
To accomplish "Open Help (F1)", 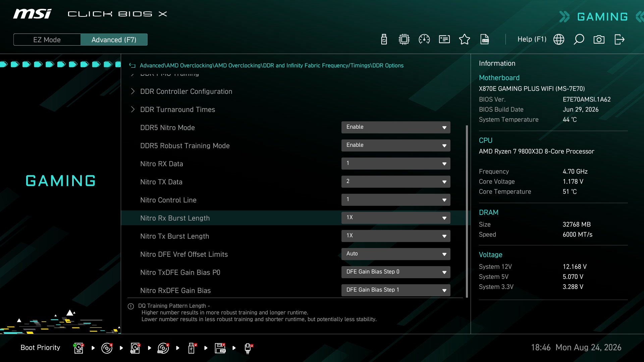I will [x=532, y=39].
